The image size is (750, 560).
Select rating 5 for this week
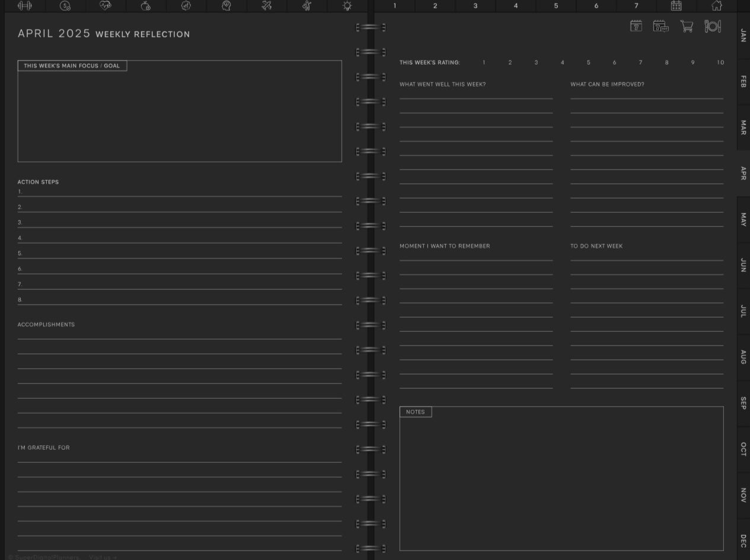tap(588, 62)
